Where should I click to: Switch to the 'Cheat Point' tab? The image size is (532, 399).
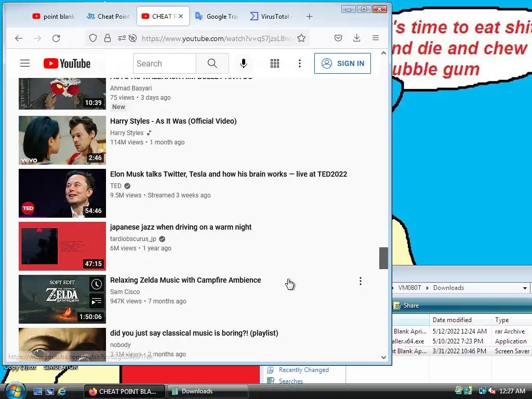click(x=108, y=16)
